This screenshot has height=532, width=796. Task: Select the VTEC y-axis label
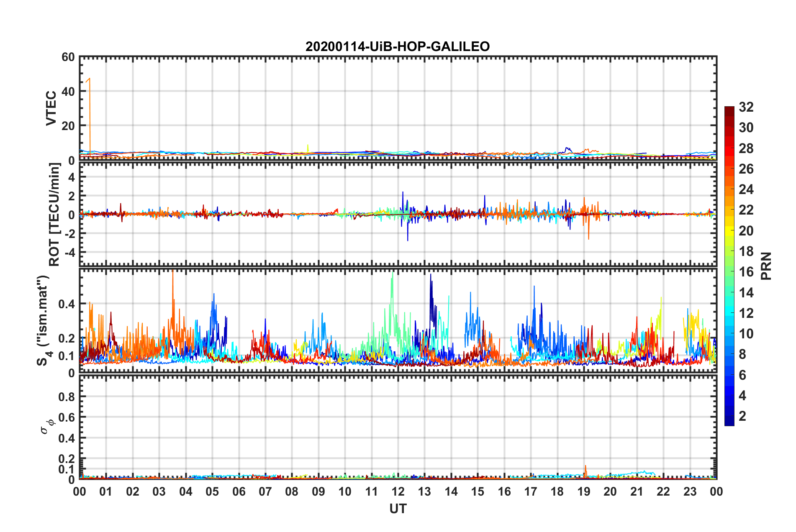click(51, 108)
